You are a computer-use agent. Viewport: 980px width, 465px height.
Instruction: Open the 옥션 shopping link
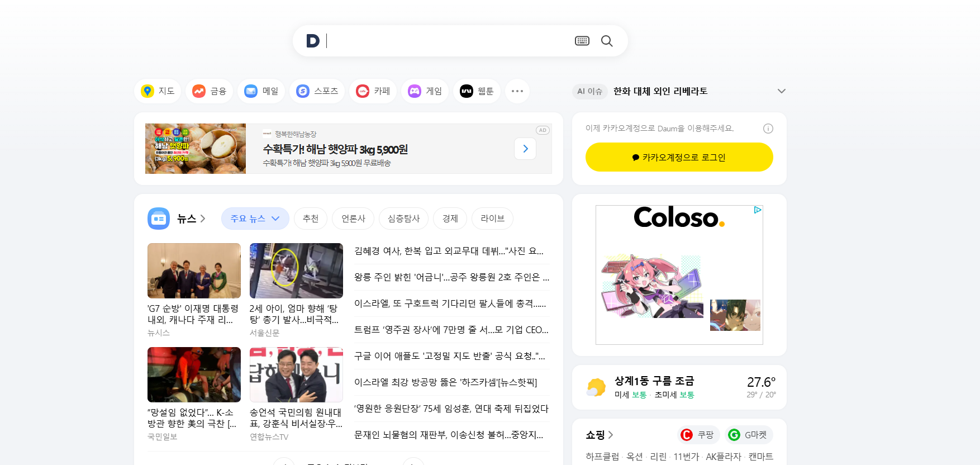[x=635, y=457]
